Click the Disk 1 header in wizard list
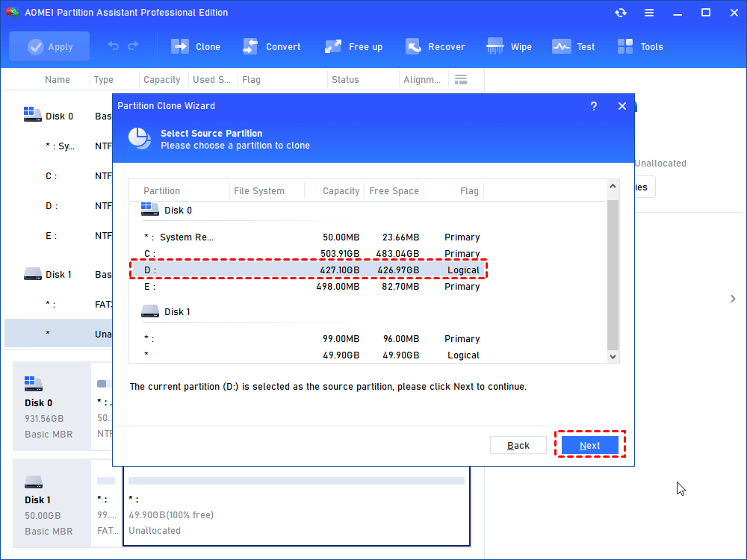The height and width of the screenshot is (560, 747). coord(166,311)
